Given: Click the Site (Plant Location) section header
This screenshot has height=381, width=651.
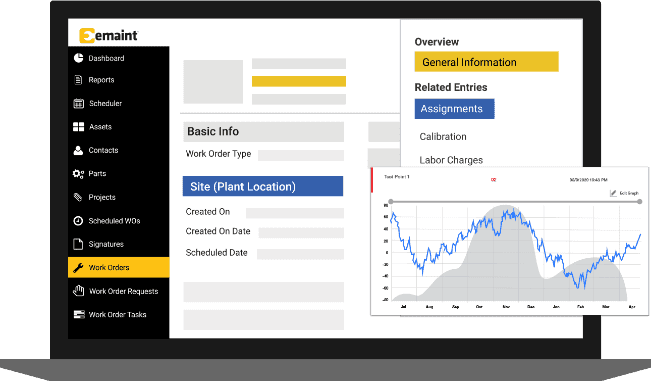Looking at the screenshot, I should tap(263, 186).
